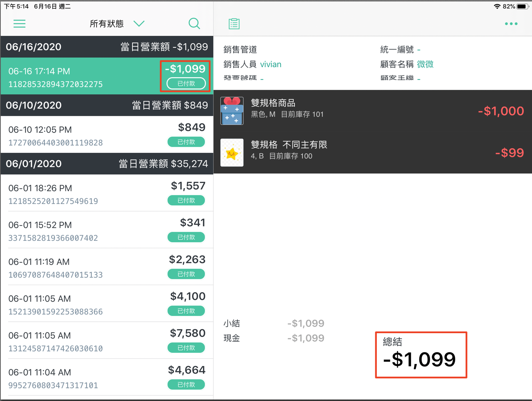The image size is (532, 401).
Task: Tap 已付款 badge on $849 order
Action: [186, 142]
